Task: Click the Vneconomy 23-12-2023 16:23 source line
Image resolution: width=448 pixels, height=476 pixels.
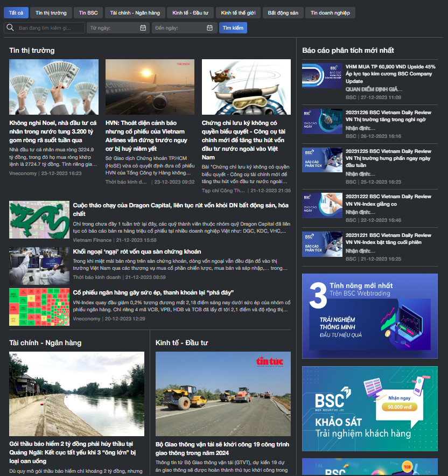Action: click(45, 173)
